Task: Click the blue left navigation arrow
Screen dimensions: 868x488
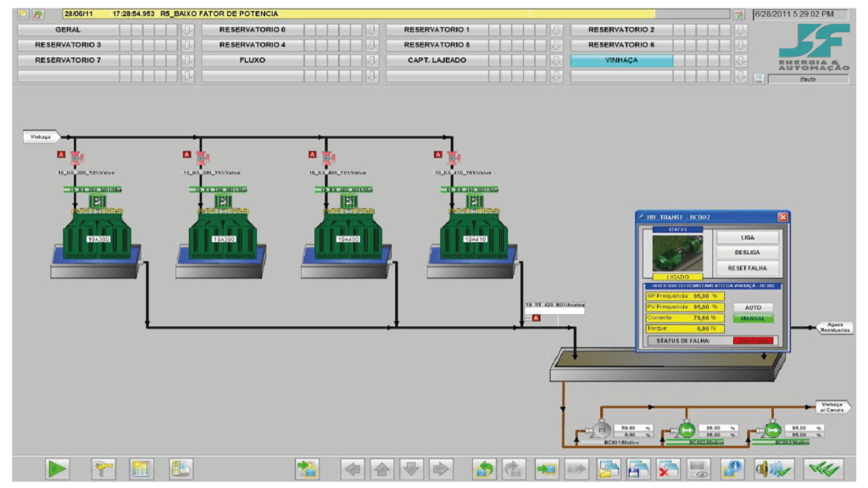Action: 353,469
